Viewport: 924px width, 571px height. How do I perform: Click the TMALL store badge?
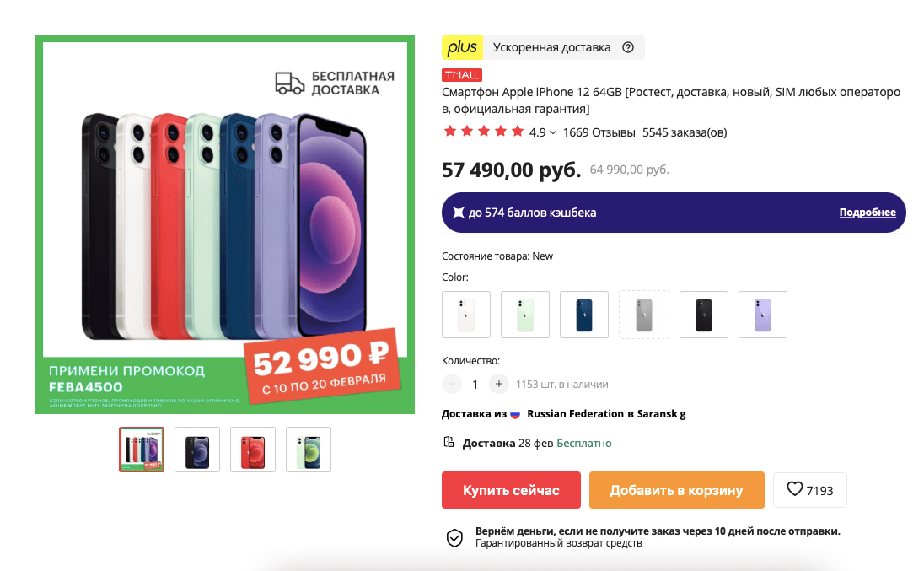pyautogui.click(x=461, y=75)
